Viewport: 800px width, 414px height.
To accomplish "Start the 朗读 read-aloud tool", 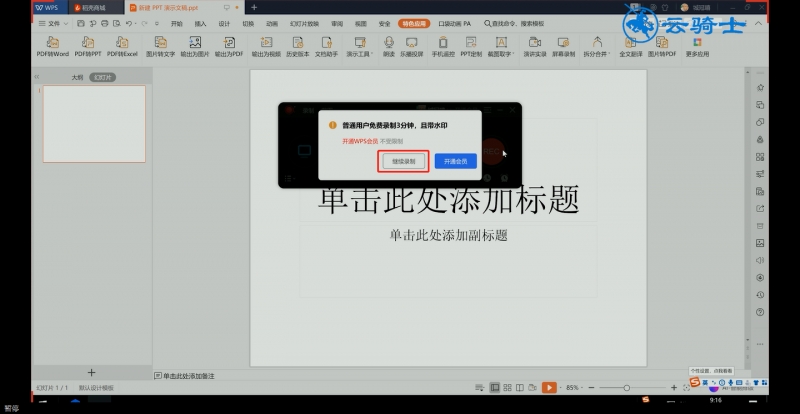I will pos(389,46).
